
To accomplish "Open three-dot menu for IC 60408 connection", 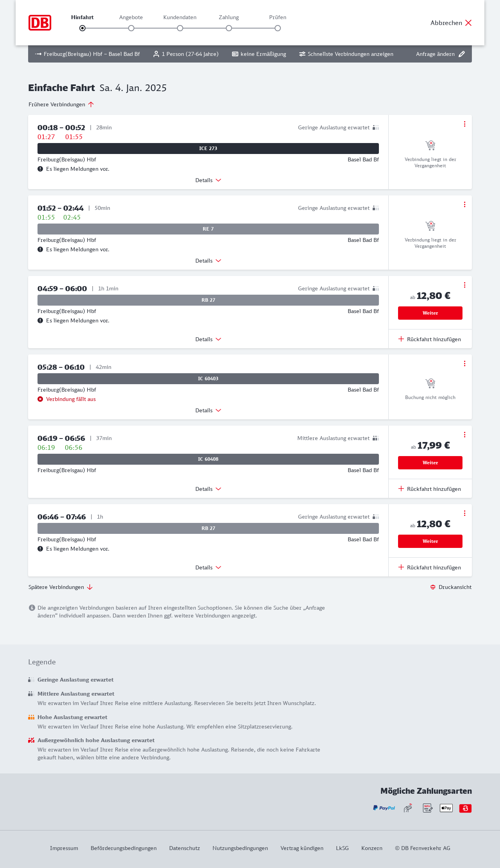I will point(464,435).
